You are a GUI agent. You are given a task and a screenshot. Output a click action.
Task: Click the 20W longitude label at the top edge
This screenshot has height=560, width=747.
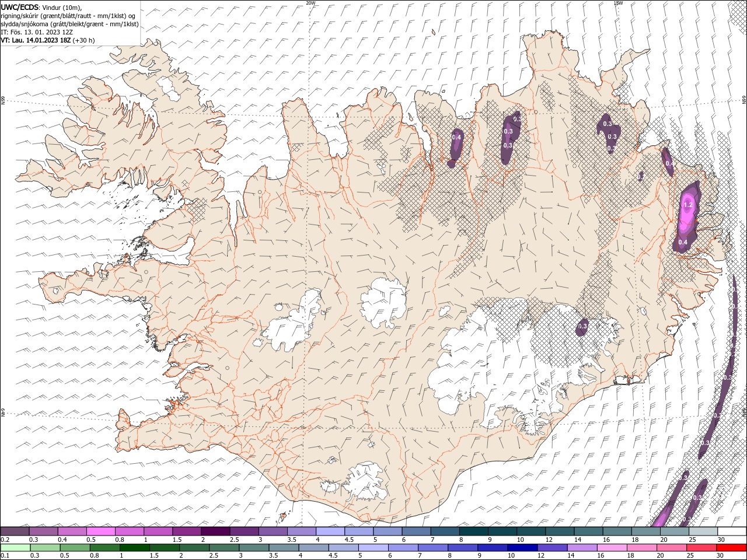310,3
